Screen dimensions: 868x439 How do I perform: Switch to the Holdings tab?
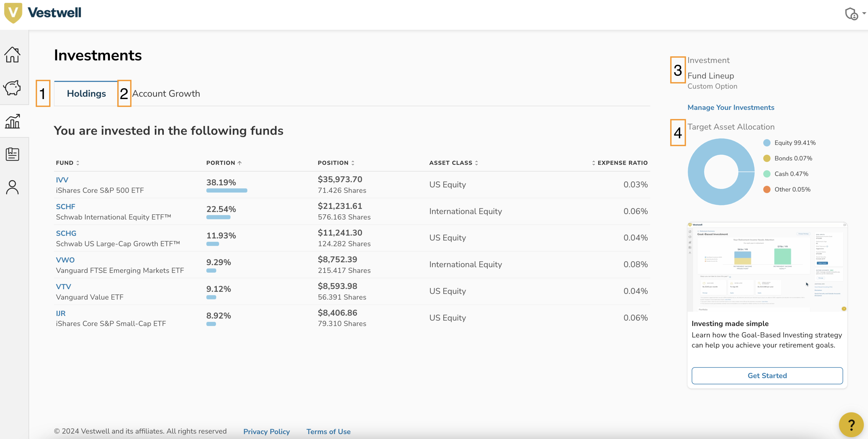(86, 94)
